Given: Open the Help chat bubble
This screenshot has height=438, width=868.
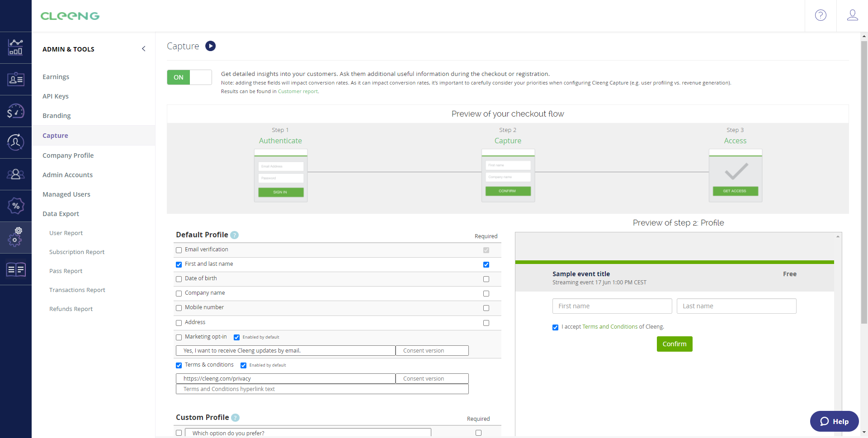Looking at the screenshot, I should pos(834,421).
